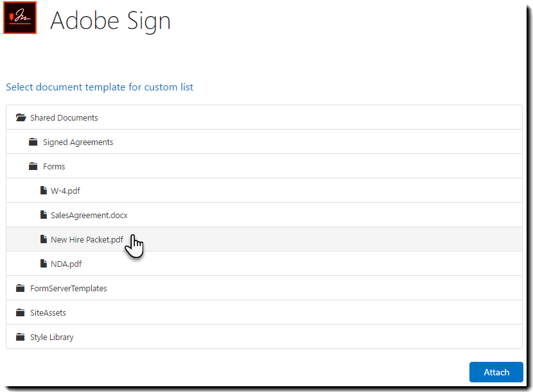The width and height of the screenshot is (533, 392).
Task: Collapse the Shared Documents folder
Action: (x=64, y=118)
